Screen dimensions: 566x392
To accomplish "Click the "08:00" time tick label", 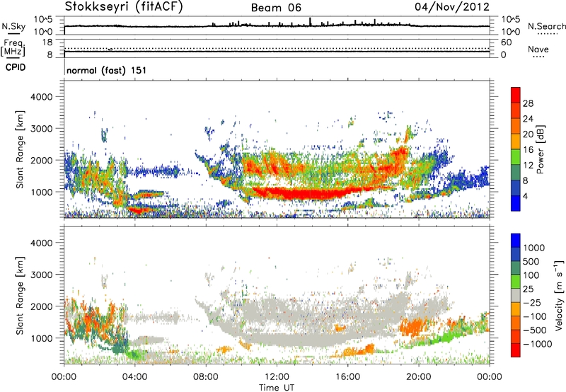I will [x=206, y=377].
